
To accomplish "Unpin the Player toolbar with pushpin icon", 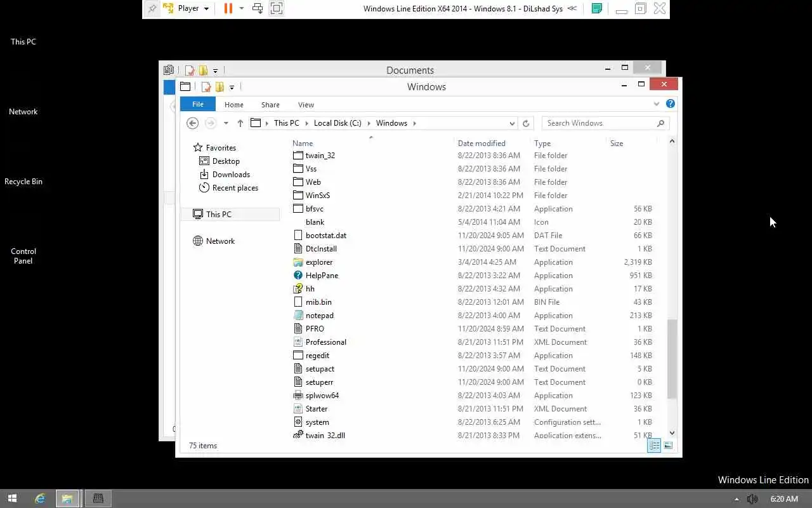I will pos(152,8).
